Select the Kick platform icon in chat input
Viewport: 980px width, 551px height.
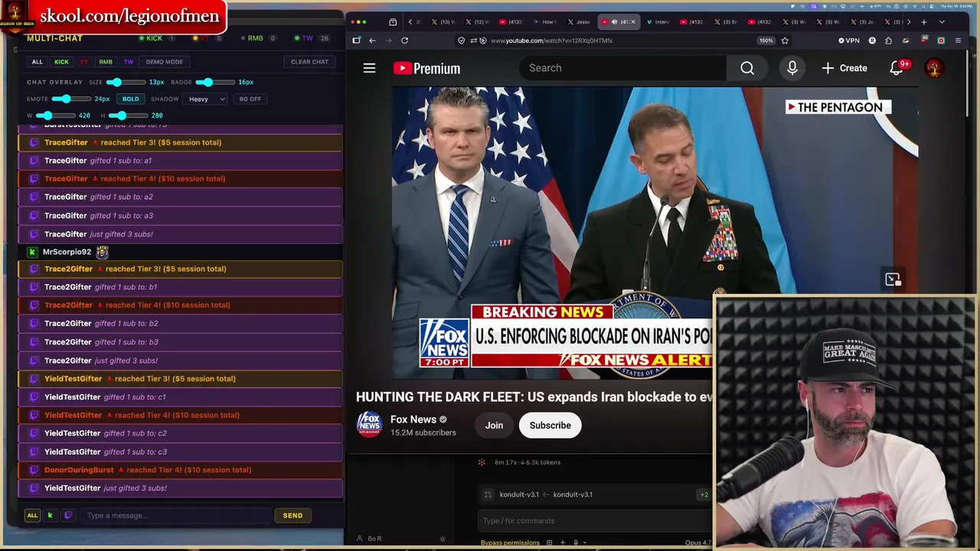click(x=50, y=515)
